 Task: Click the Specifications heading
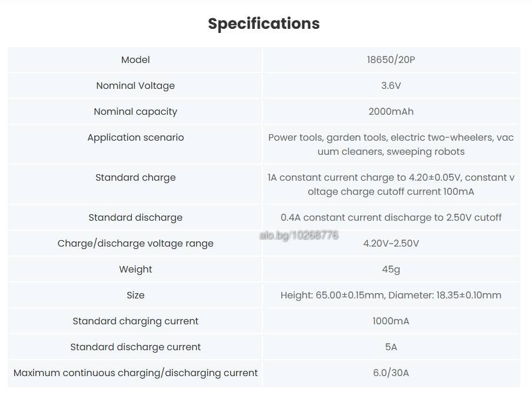tap(264, 24)
